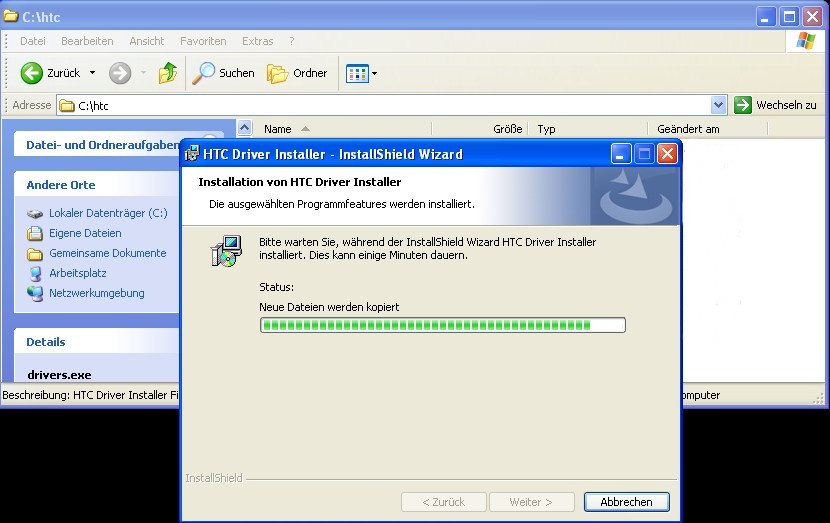Click Abbrechen to cancel installation
This screenshot has width=830, height=523.
[626, 502]
